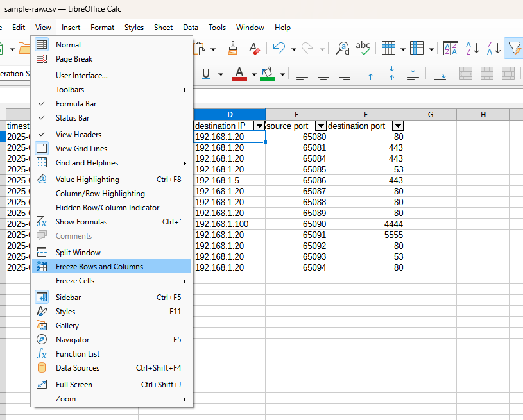Toggle the Status Bar menu option
523x420 pixels.
point(72,118)
